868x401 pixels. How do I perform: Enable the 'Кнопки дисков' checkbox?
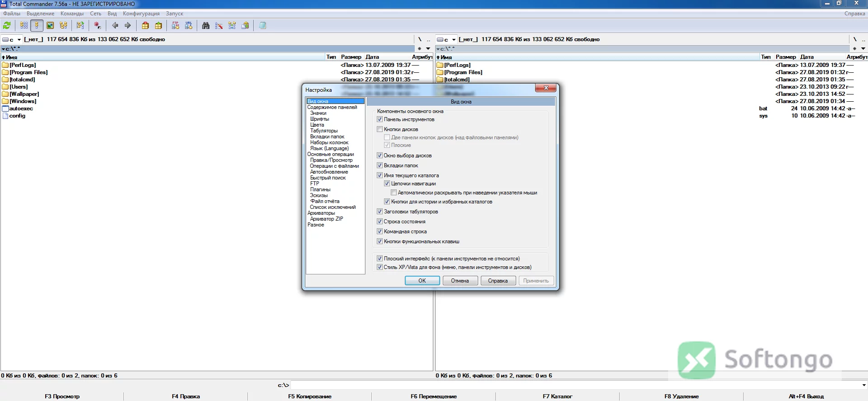(x=380, y=129)
